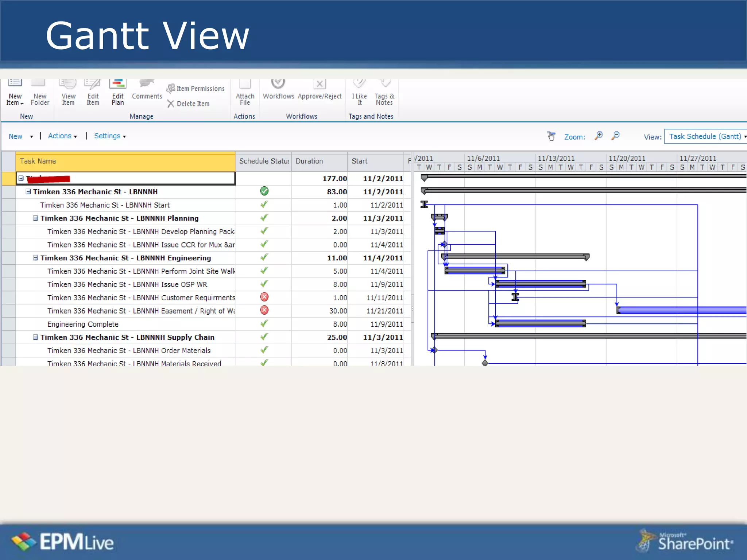Click the Start column header
747x560 pixels.
376,161
